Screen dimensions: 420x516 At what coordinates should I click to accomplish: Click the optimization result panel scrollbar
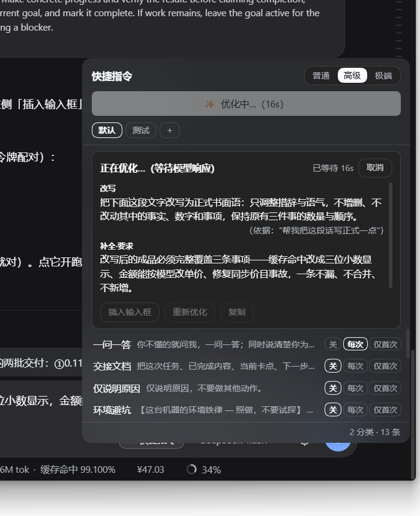(391, 235)
